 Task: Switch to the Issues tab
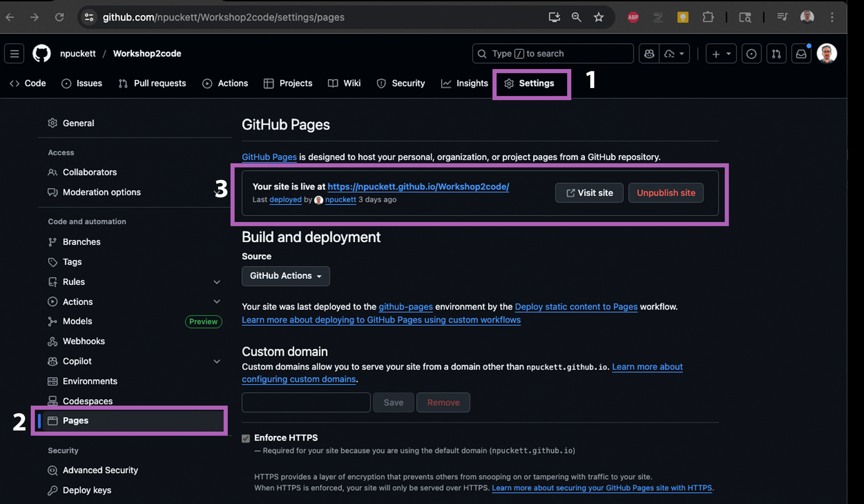(82, 83)
